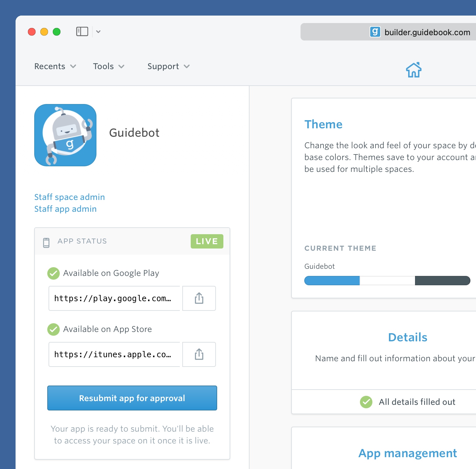This screenshot has height=469, width=476.
Task: Click the phone icon beside App Status
Action: [x=46, y=243]
